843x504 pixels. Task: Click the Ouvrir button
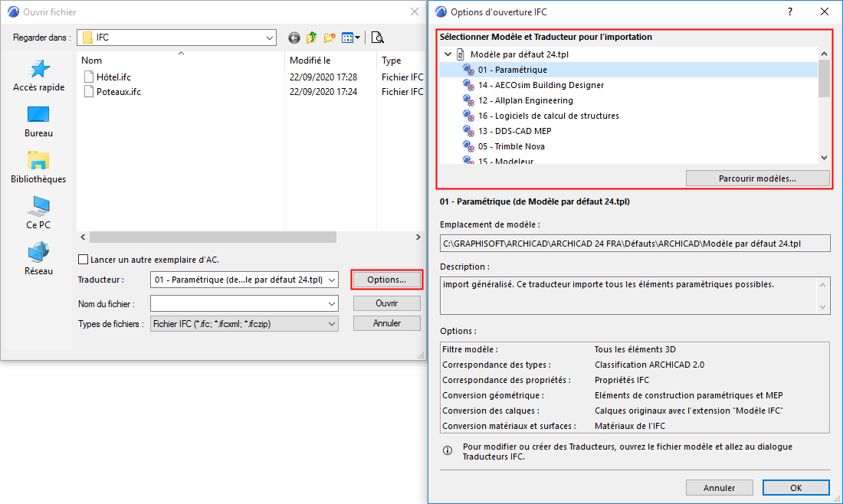pos(386,303)
